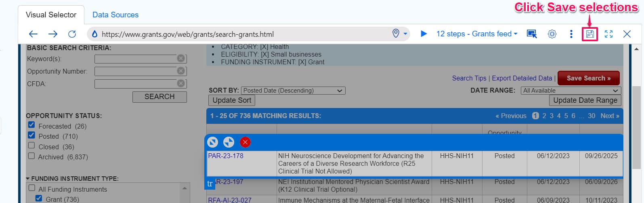Open the Sort By dropdown
The width and height of the screenshot is (644, 203).
pos(293,91)
